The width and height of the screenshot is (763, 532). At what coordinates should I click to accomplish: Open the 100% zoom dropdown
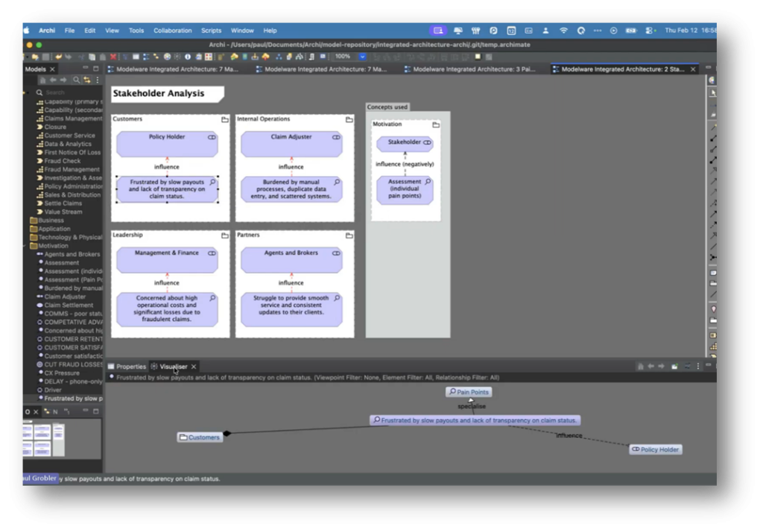(x=362, y=57)
